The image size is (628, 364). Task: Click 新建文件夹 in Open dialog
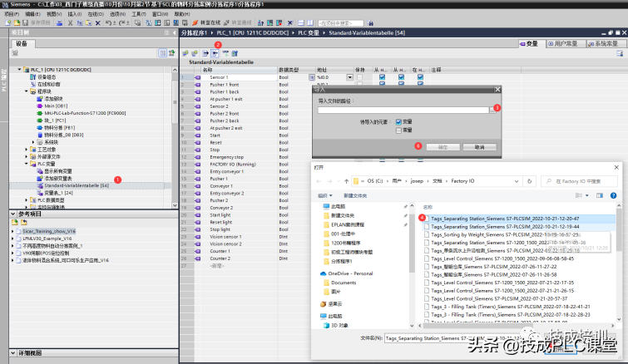[x=355, y=195]
